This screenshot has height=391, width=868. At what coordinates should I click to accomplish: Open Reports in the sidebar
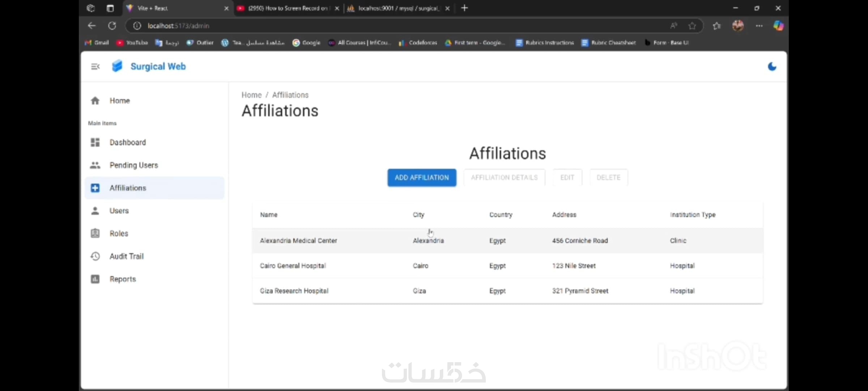pos(123,279)
